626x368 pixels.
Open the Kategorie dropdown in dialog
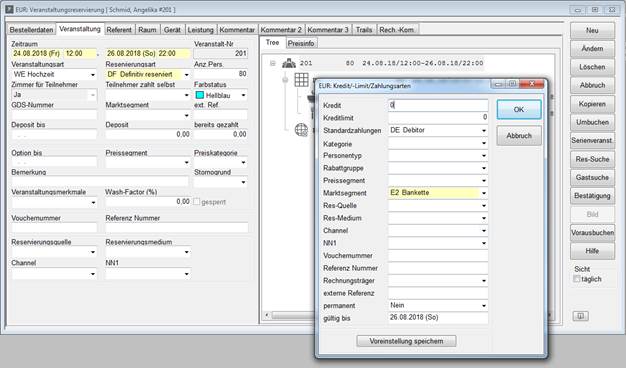(484, 143)
